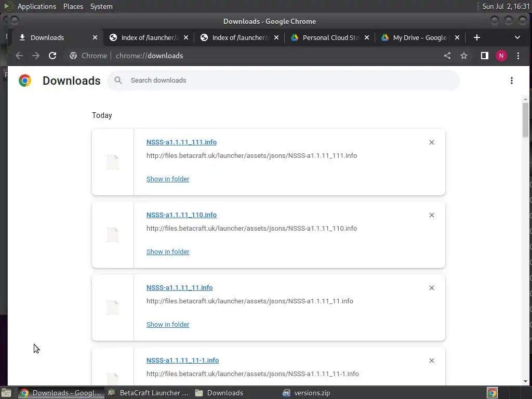Show NSSS-a1.1.11_111.info in folder

coord(168,179)
